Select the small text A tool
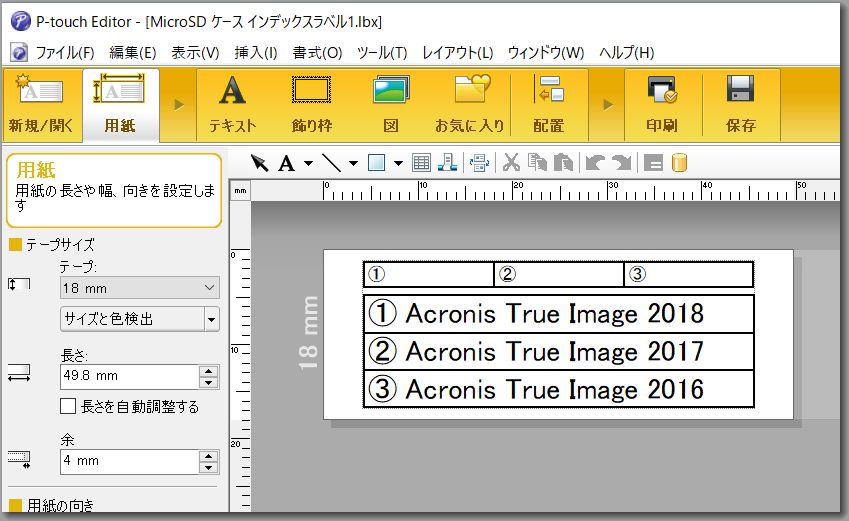 point(286,163)
